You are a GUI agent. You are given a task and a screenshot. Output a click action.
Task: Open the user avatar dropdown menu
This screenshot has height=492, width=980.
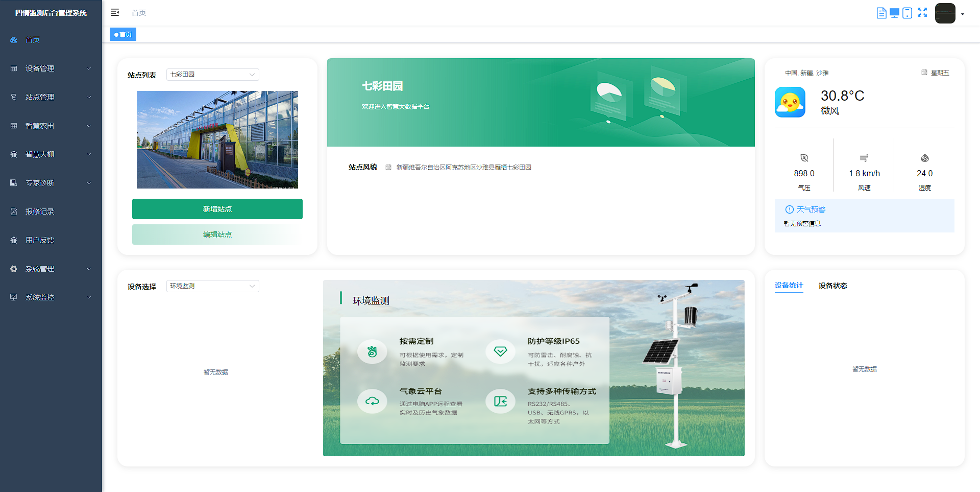click(949, 14)
